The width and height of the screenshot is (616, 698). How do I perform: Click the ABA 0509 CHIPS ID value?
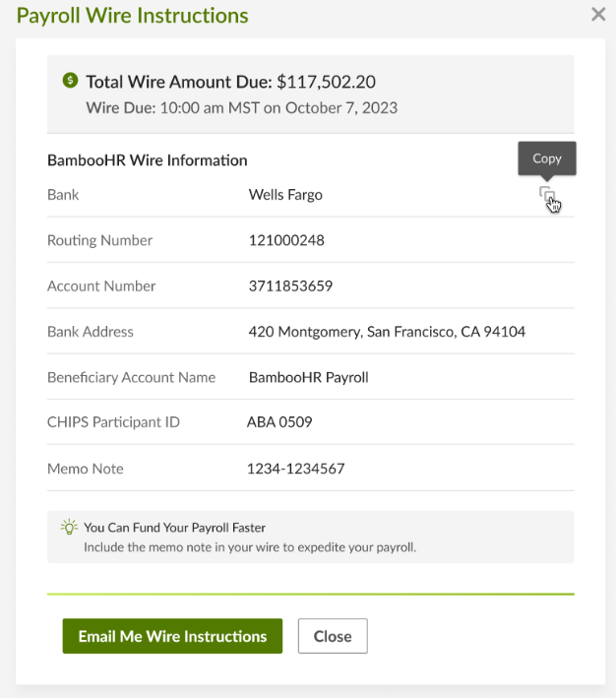[x=279, y=422]
